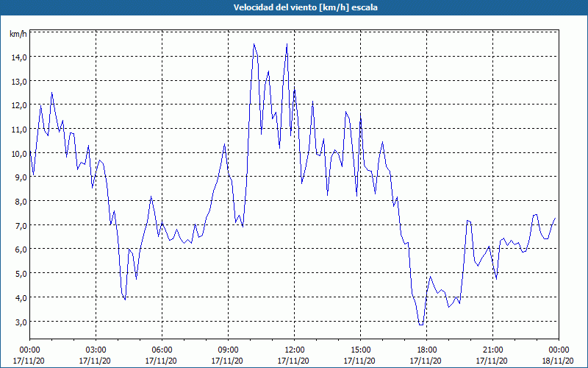This screenshot has height=368, width=588.
Task: Select the '13,0' y-axis value
Action: [x=19, y=81]
